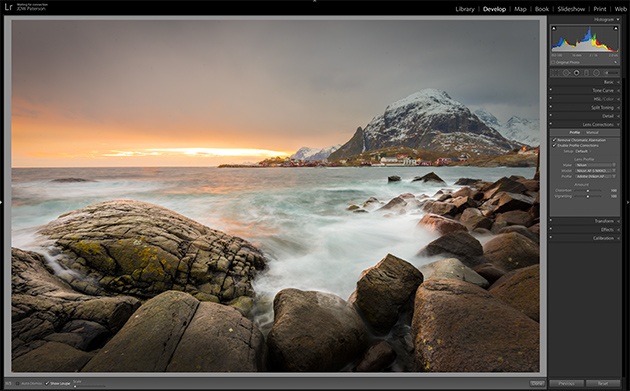
Task: Toggle the Lens Corrections panel switch
Action: 551,124
